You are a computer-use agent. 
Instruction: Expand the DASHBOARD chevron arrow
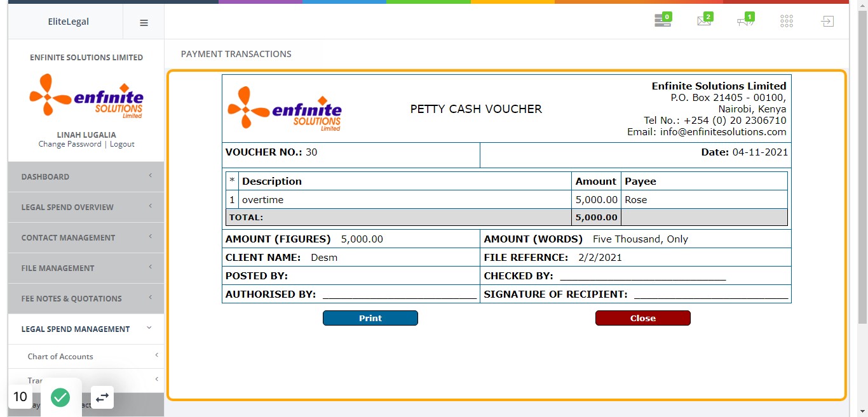coord(151,176)
